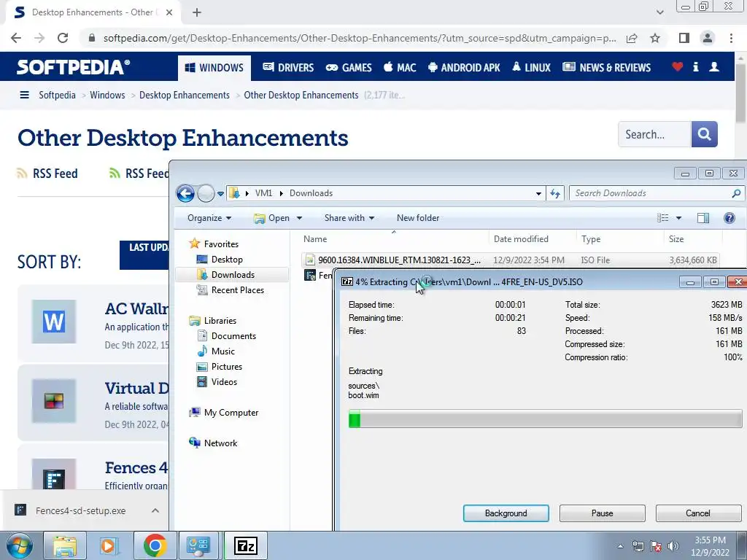Screen dimensions: 747x560
Task: Click Open in Explorer toolbar
Action: tap(273, 218)
